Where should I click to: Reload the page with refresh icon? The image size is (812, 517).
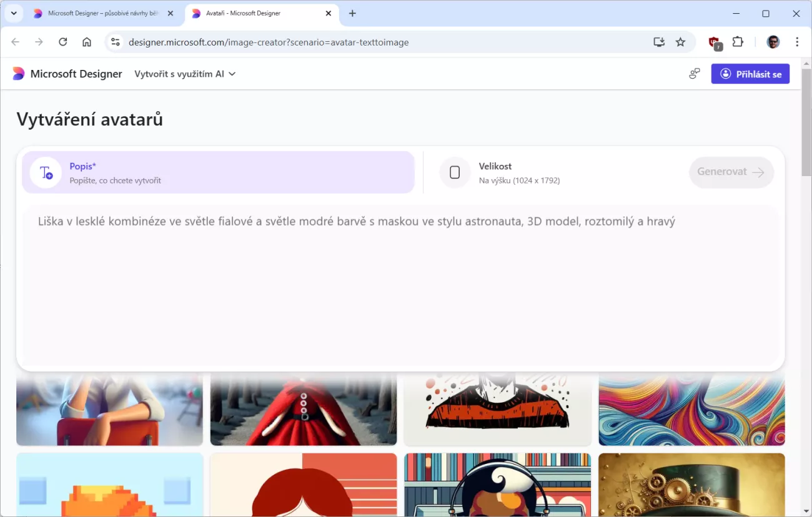62,42
